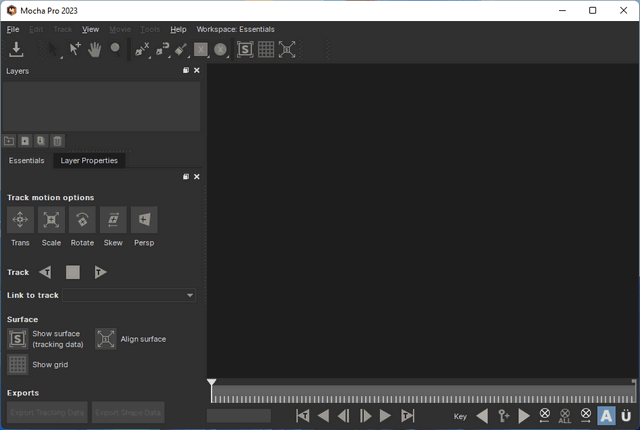Toggle Translation tracking motion option
Viewport: 640px width, 430px height.
(x=20, y=220)
